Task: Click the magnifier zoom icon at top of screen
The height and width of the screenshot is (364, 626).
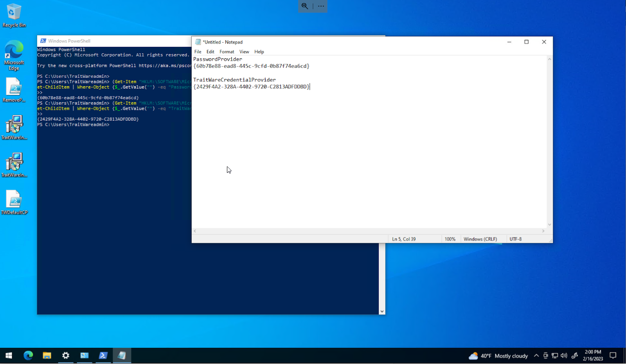Action: 305,6
